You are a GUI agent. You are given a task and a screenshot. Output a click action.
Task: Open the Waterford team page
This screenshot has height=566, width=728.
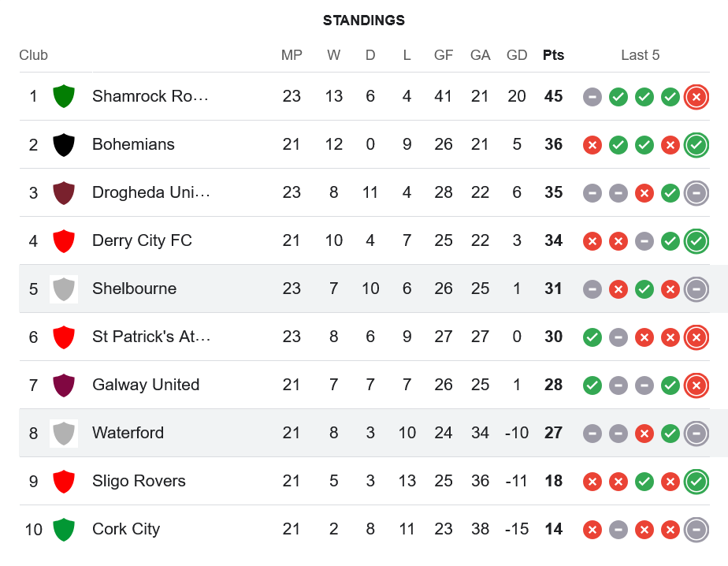pos(128,433)
